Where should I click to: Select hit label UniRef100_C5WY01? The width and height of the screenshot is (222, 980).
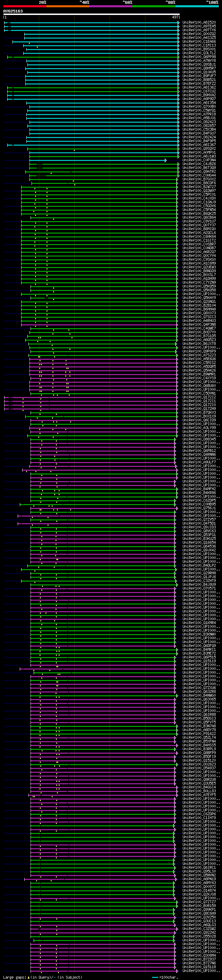(x=199, y=110)
